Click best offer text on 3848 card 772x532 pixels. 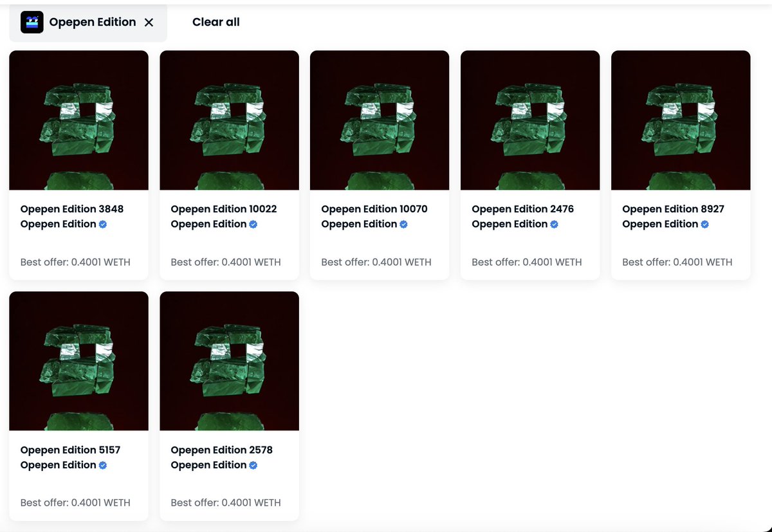(75, 262)
